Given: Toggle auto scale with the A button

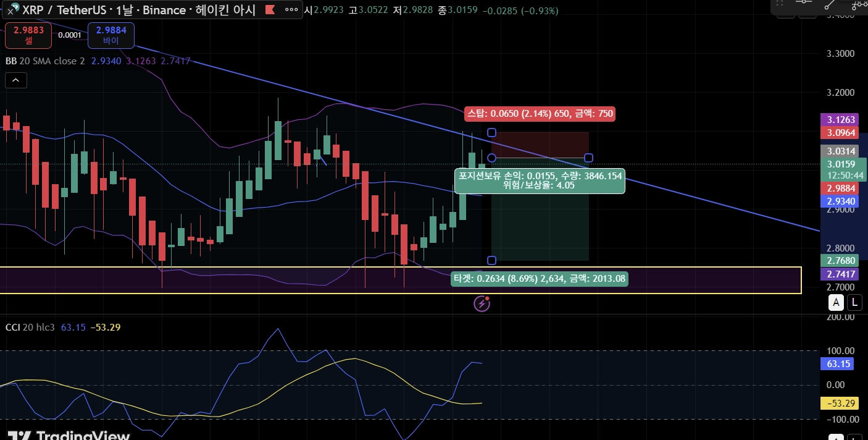Looking at the screenshot, I should pyautogui.click(x=836, y=302).
